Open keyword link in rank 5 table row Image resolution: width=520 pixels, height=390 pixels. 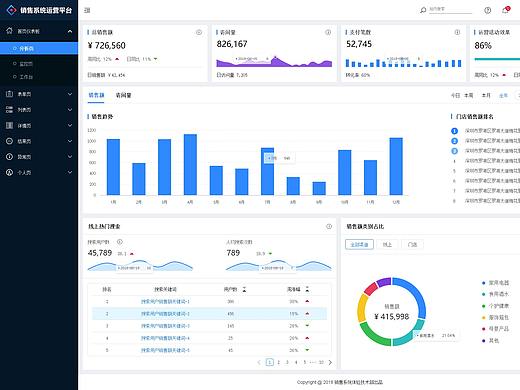[165, 350]
